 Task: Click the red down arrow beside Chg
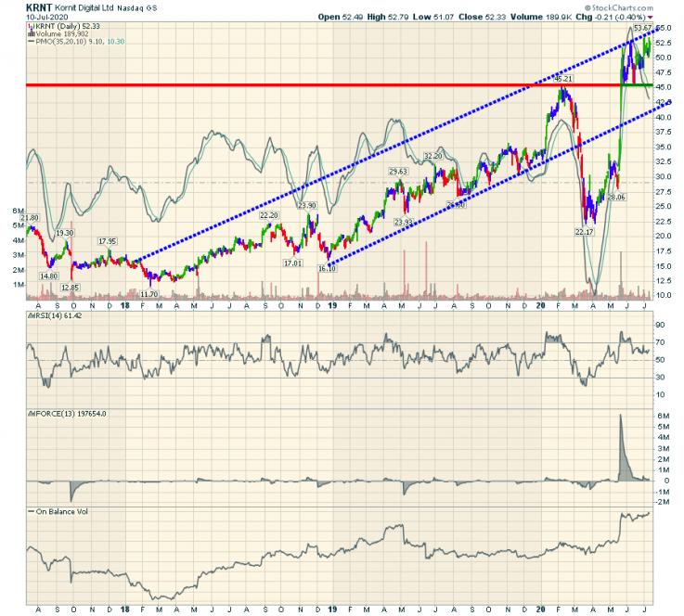click(x=649, y=18)
